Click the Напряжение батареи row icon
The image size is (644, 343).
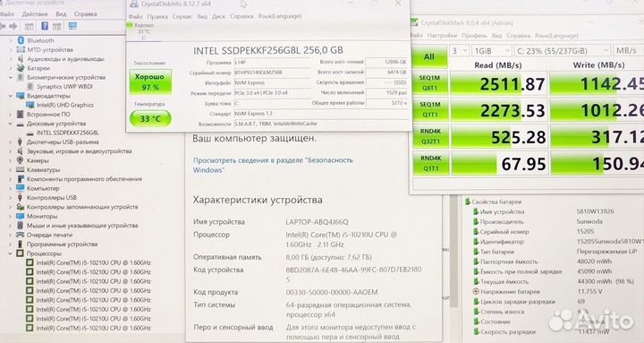point(476,292)
